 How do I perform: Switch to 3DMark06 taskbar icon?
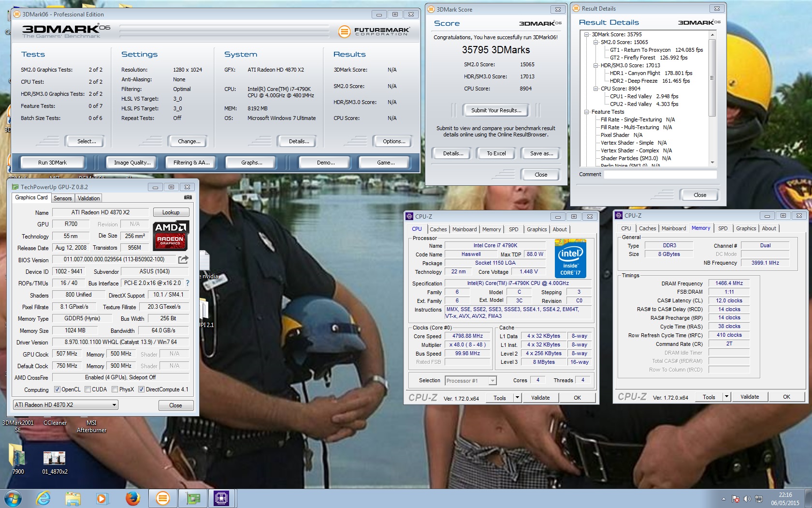[163, 498]
